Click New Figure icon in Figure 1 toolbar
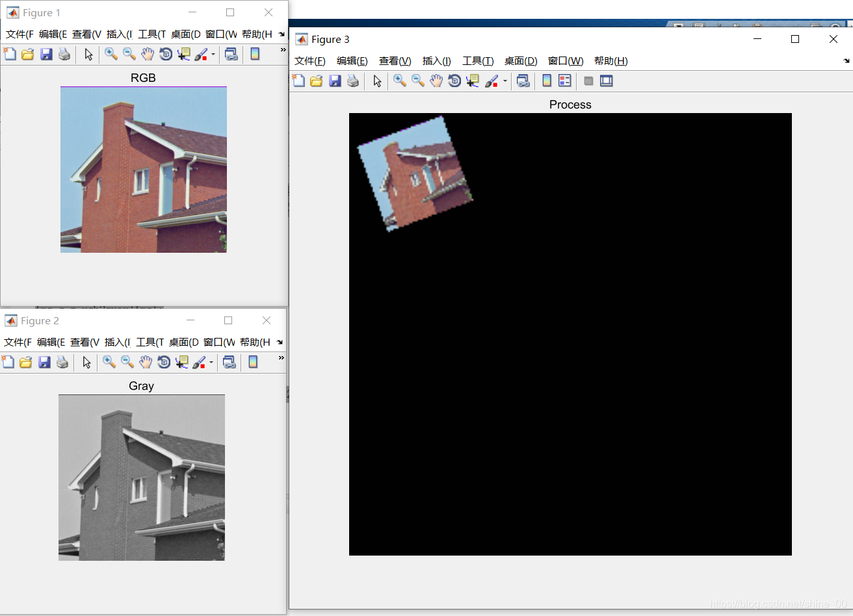This screenshot has width=853, height=616. pos(10,54)
